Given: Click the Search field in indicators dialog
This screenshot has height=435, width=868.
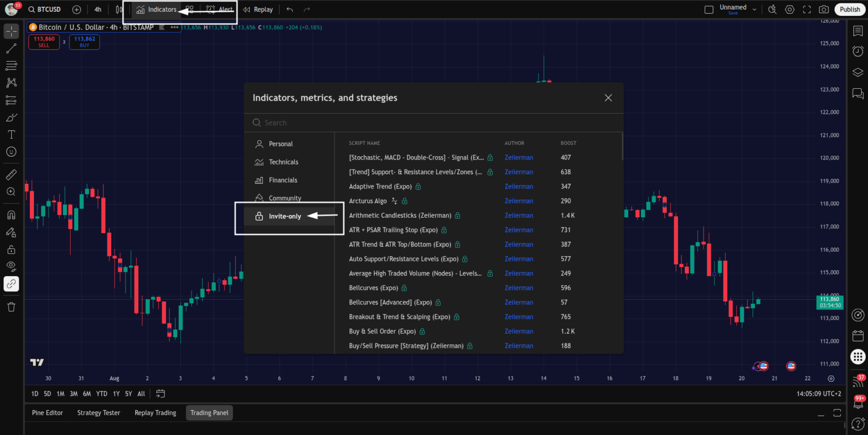Looking at the screenshot, I should pos(433,123).
